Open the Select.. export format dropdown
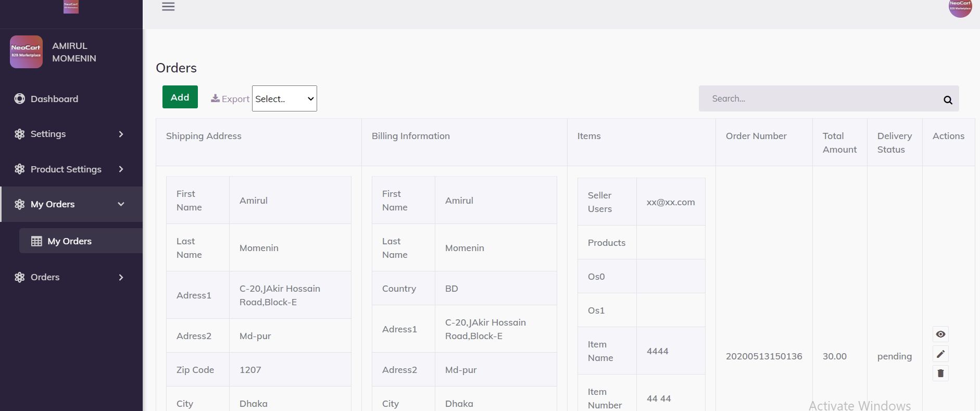 [284, 99]
